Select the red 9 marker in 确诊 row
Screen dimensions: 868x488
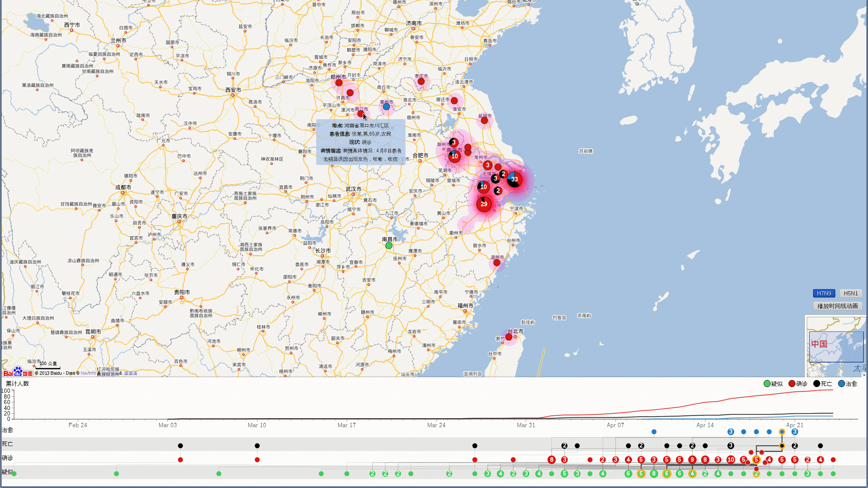click(692, 459)
